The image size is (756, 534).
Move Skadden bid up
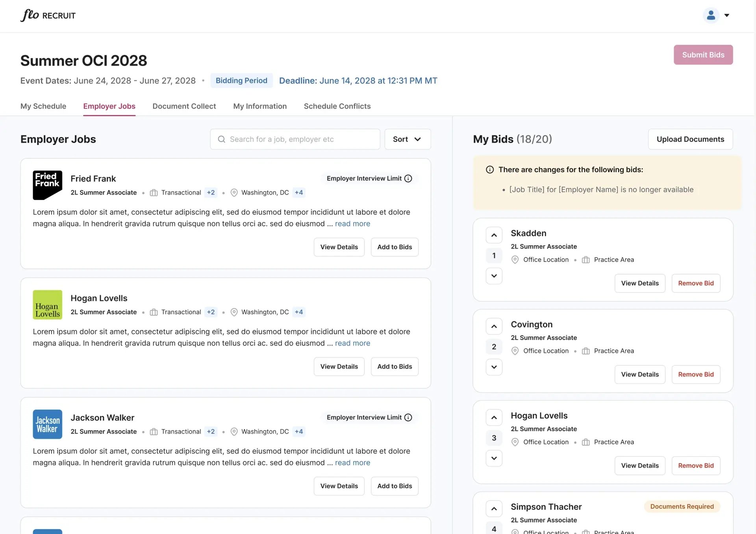click(x=494, y=235)
